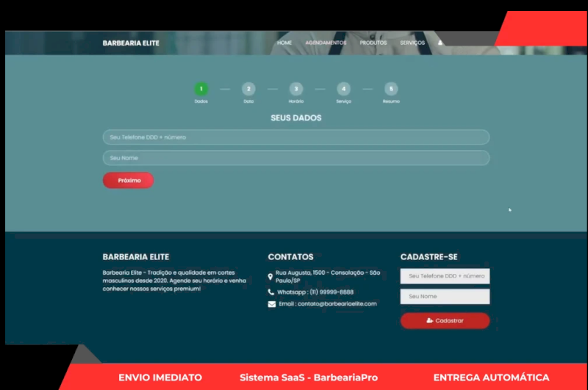Viewport: 588px width, 390px height.
Task: Click the footer BARBEARIA ELITE heading
Action: click(x=136, y=257)
